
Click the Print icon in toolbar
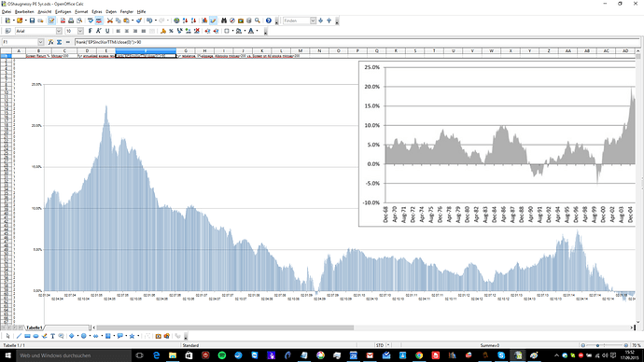[x=71, y=21]
